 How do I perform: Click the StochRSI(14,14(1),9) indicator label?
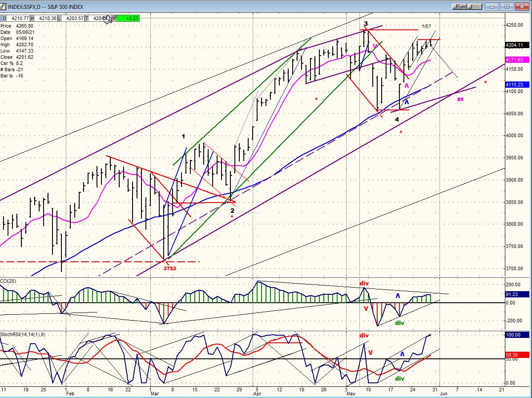(23, 334)
